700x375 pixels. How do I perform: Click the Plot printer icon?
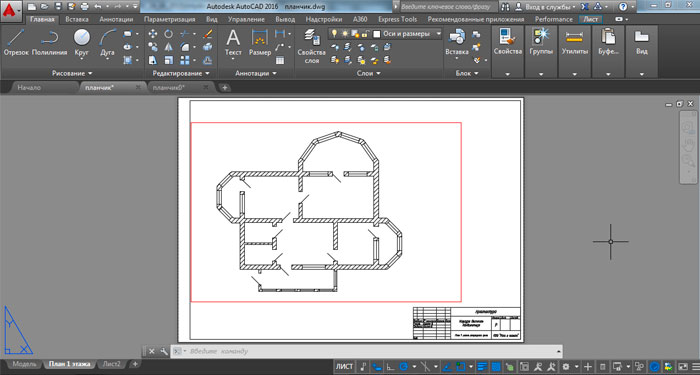[x=84, y=7]
